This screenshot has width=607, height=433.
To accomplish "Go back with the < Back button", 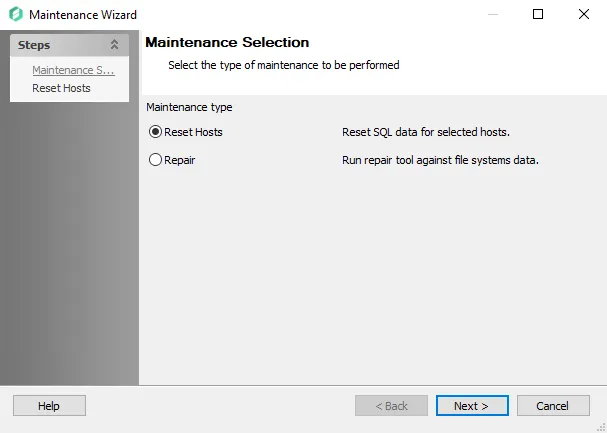I will click(391, 406).
